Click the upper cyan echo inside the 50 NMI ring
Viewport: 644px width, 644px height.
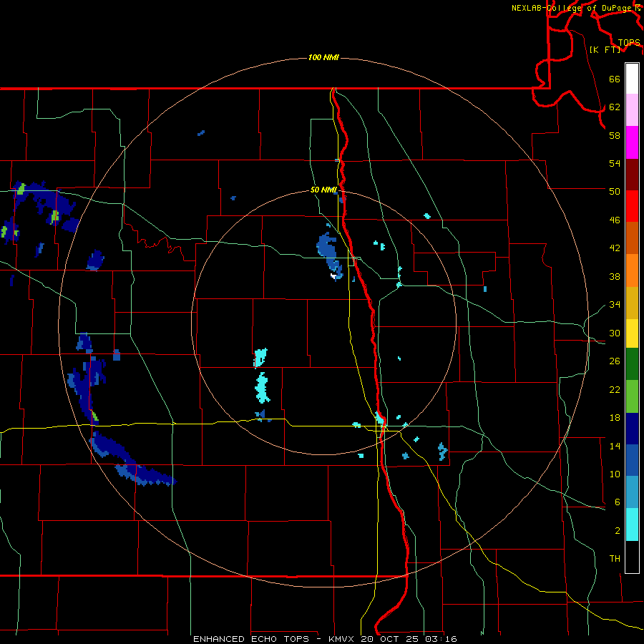(260, 357)
